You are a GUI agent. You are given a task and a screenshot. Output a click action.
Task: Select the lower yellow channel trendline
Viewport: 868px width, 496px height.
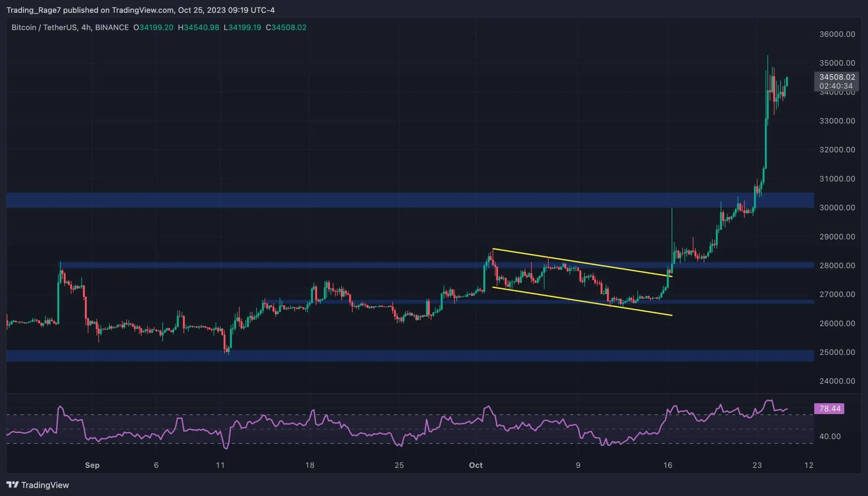tap(582, 302)
